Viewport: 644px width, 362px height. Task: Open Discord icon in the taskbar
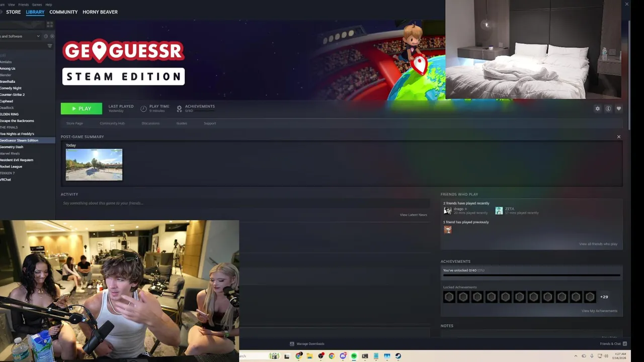pyautogui.click(x=343, y=356)
